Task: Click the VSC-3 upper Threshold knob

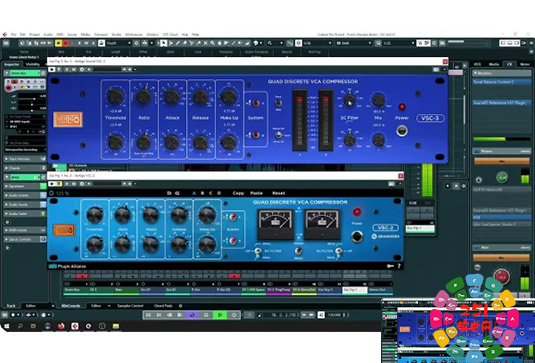Action: coord(116,97)
